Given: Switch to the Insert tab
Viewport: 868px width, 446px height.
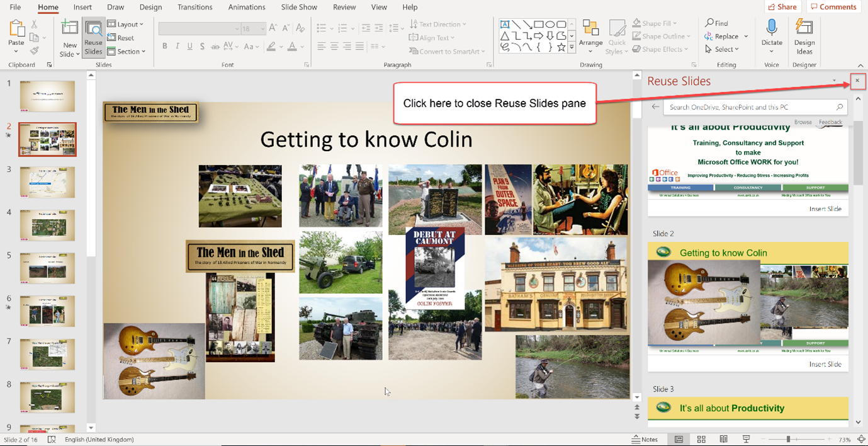Looking at the screenshot, I should 82,7.
